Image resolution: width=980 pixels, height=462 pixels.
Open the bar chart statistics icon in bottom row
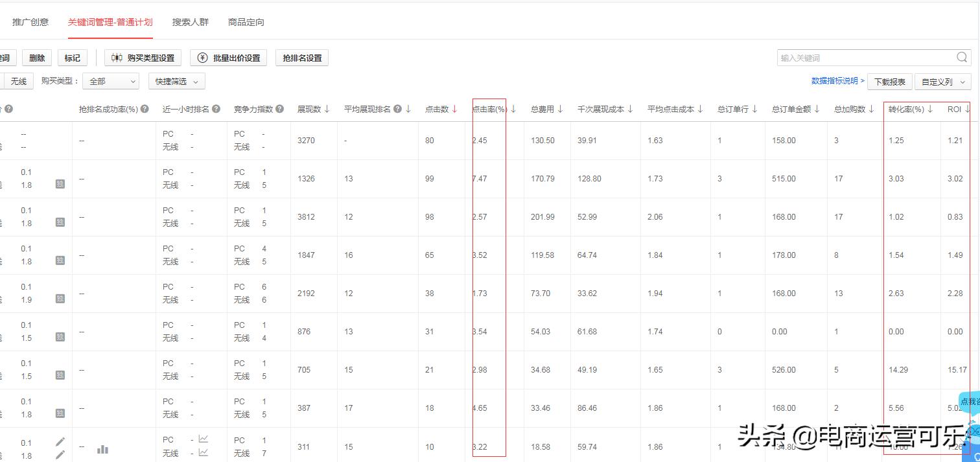click(x=102, y=448)
